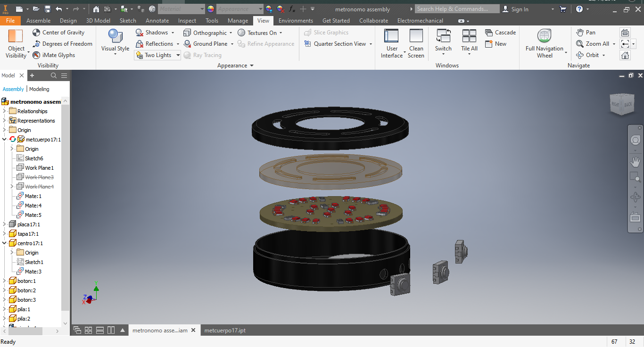644x347 pixels.
Task: Click the Search Help & Commands field
Action: point(457,9)
